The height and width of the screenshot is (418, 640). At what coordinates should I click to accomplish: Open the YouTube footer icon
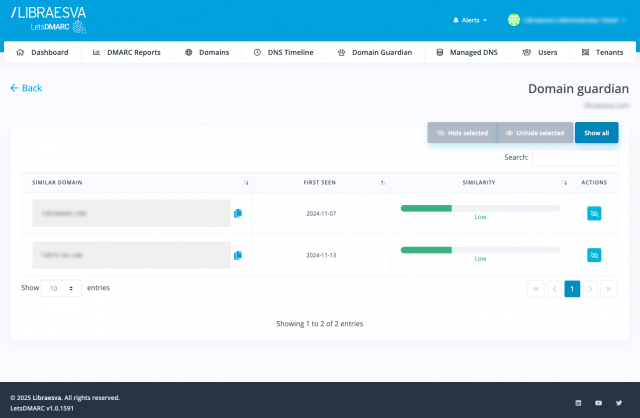pos(598,402)
